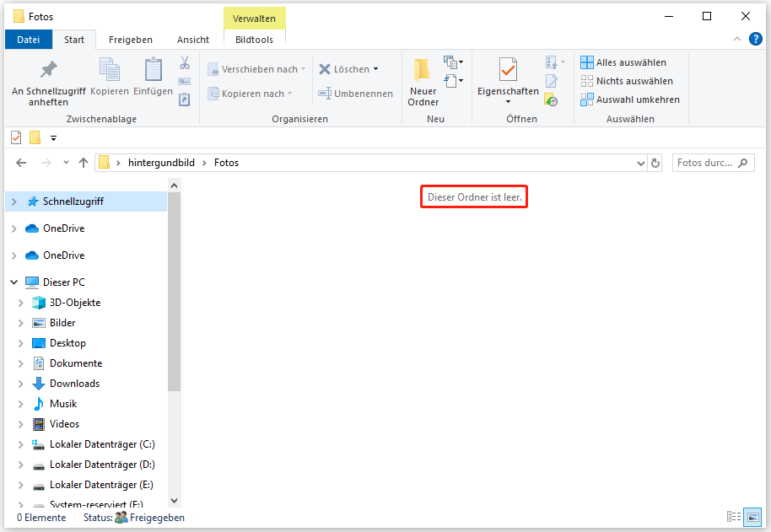The image size is (771, 532).
Task: Open Downloads in the sidebar
Action: [x=74, y=383]
